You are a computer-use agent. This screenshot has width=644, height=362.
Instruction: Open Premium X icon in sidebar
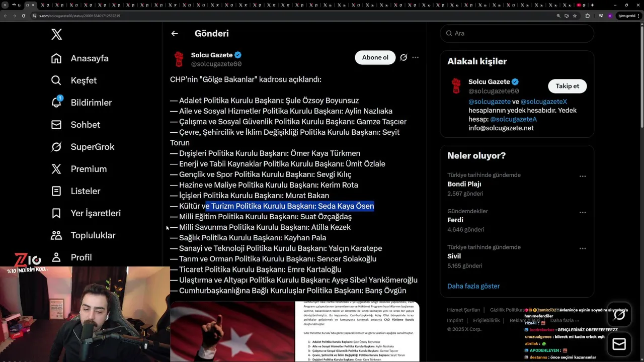pyautogui.click(x=56, y=169)
